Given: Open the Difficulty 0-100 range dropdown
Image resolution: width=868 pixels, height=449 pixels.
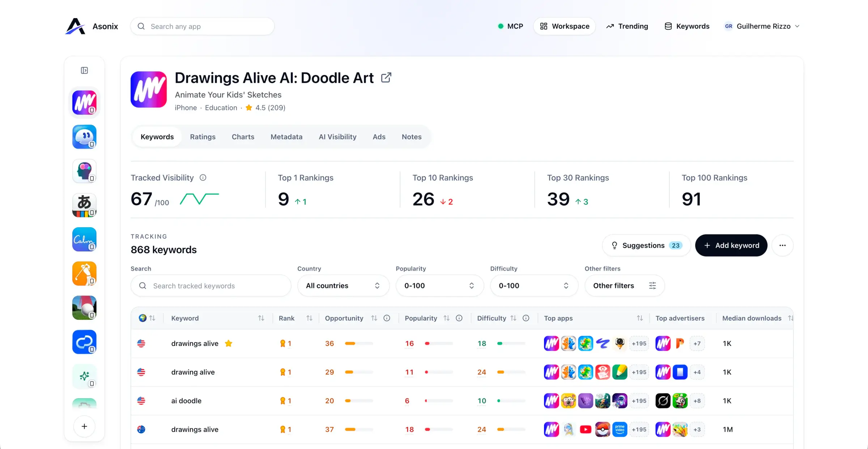Looking at the screenshot, I should pyautogui.click(x=534, y=285).
